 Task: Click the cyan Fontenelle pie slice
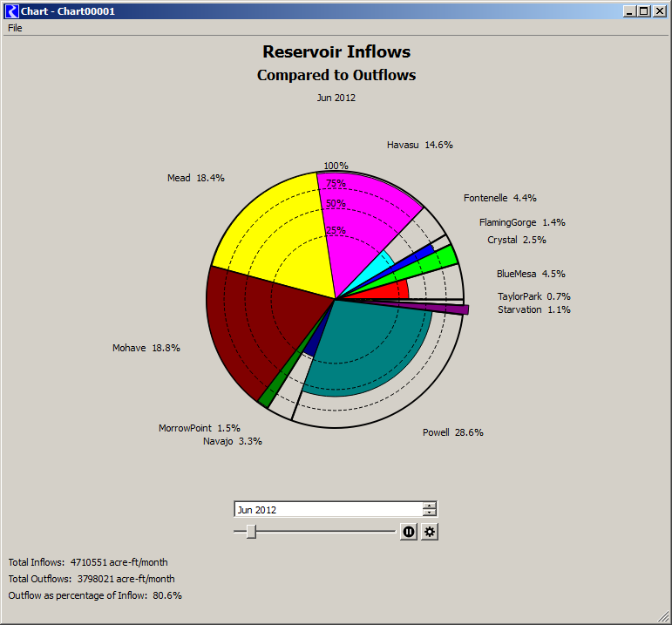click(377, 266)
